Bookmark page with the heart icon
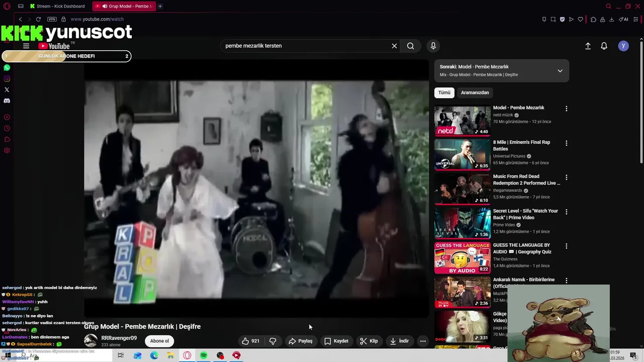Screen dimensions: 644x362 tap(580, 19)
